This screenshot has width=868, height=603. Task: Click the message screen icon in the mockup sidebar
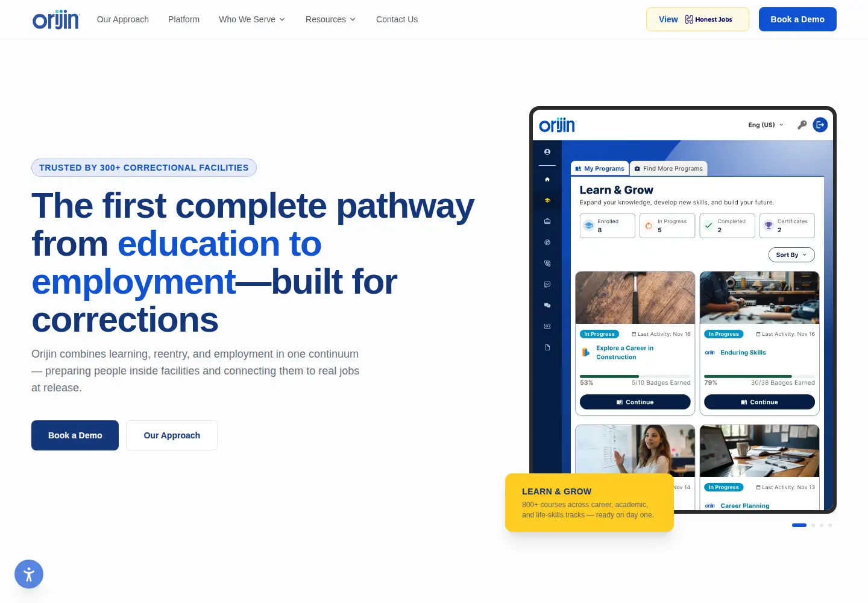pyautogui.click(x=547, y=284)
